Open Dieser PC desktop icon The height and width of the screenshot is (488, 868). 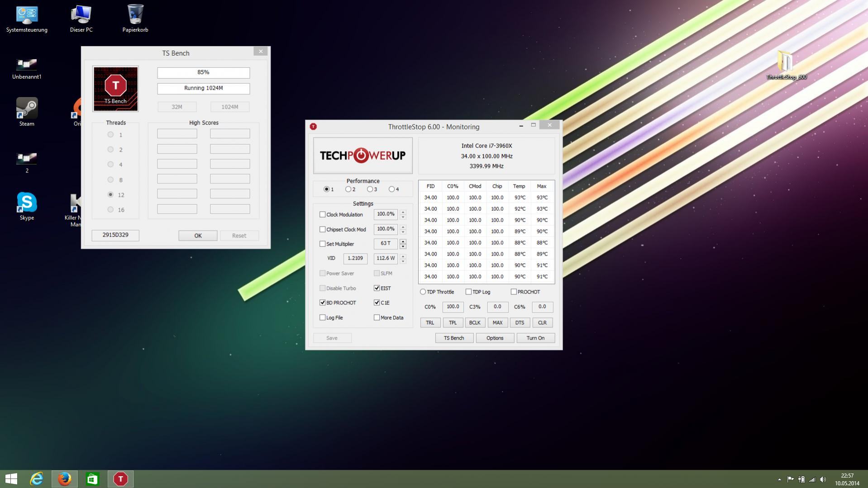click(x=81, y=19)
